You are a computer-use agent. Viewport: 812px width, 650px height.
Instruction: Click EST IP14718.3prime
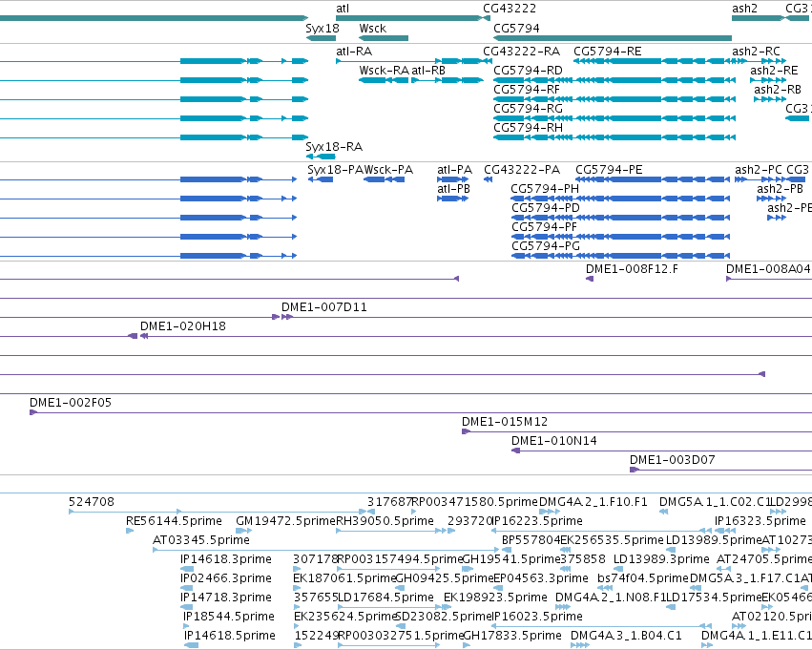click(x=226, y=598)
